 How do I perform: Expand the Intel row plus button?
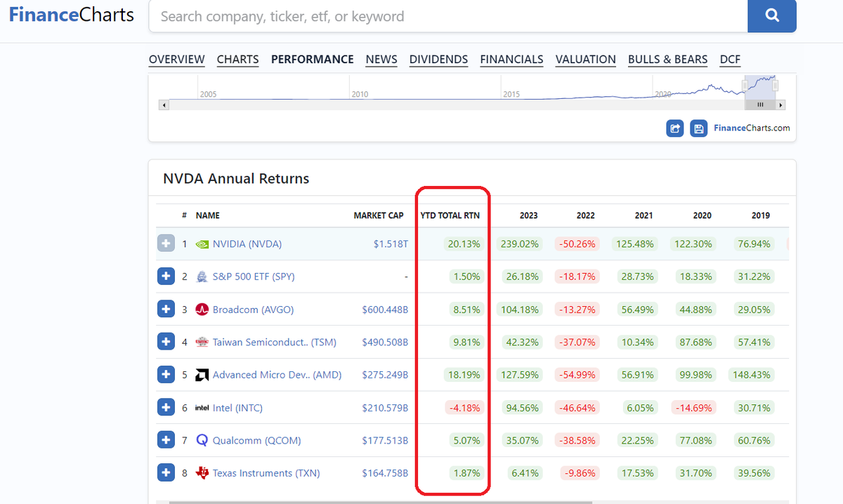pos(166,408)
